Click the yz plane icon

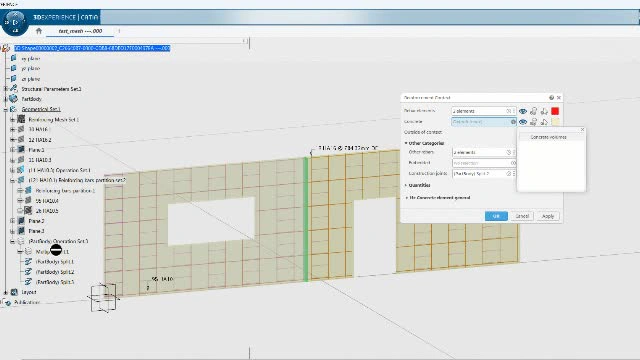(x=13, y=68)
